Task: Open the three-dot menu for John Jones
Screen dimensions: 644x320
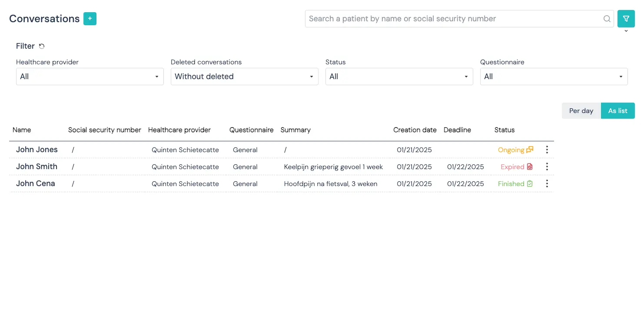Action: [x=547, y=150]
